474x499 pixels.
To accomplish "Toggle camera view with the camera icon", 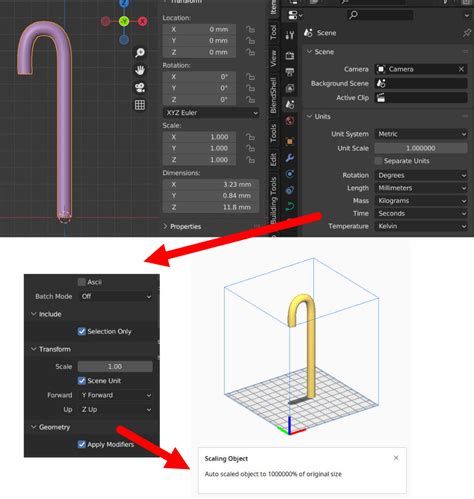I will pyautogui.click(x=140, y=88).
